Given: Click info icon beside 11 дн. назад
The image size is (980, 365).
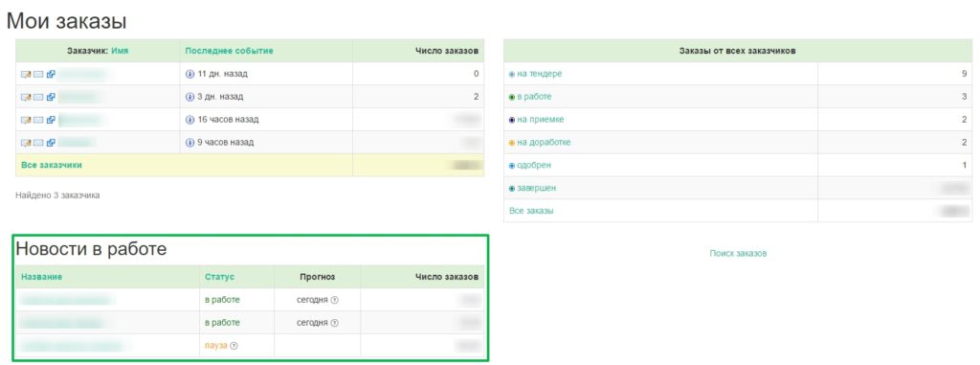Looking at the screenshot, I should [190, 74].
